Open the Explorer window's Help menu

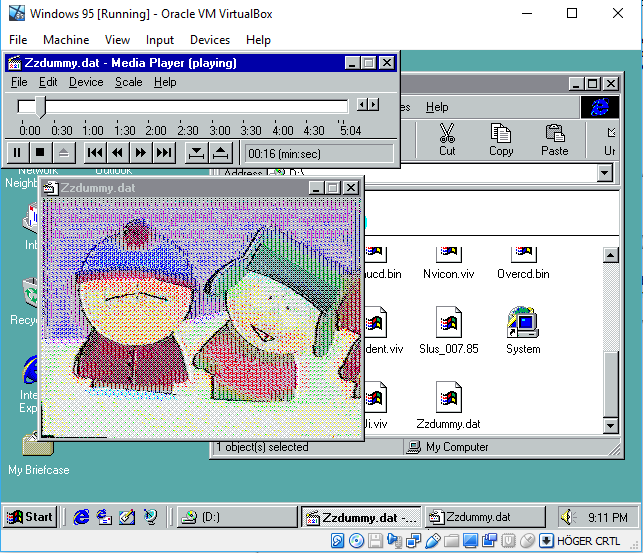coord(437,107)
